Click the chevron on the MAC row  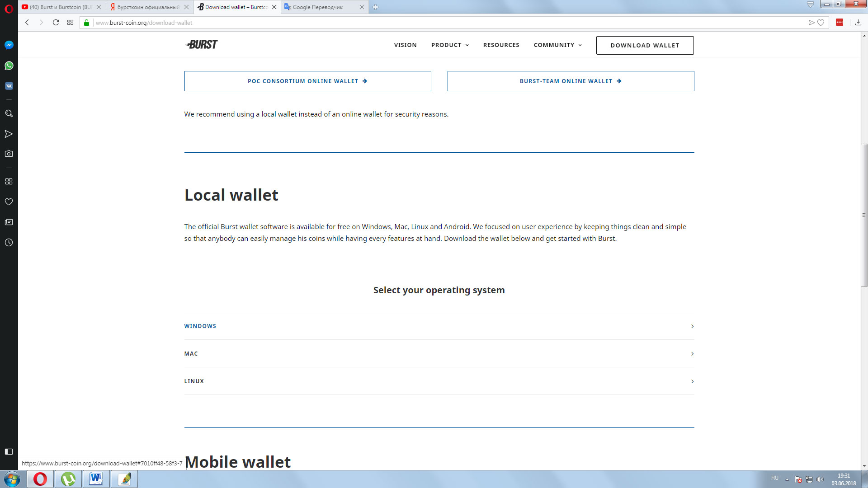692,354
